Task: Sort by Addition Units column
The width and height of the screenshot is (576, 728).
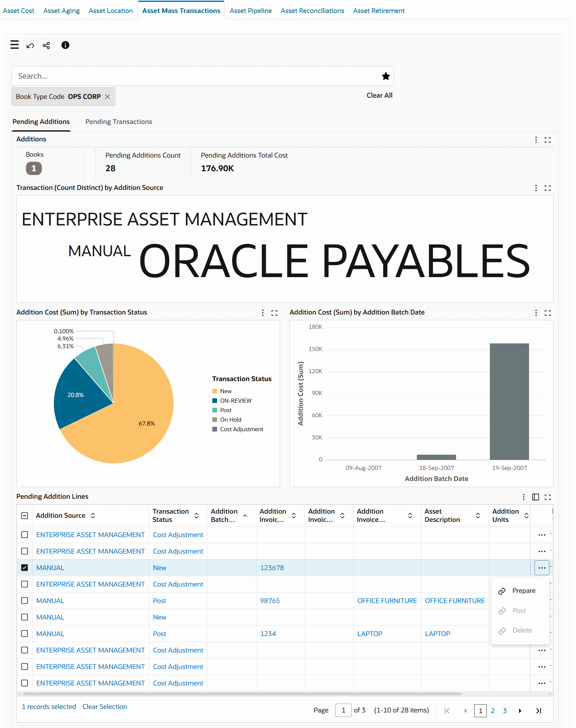Action: pyautogui.click(x=527, y=516)
